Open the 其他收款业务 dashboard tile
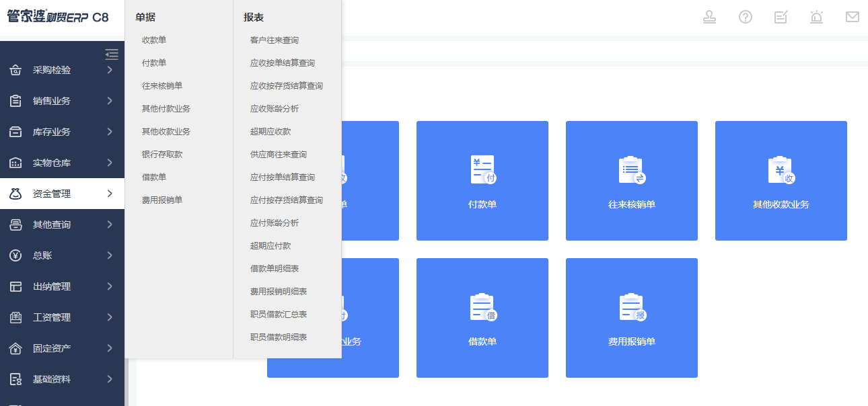Screen dimensions: 868x406 781,181
